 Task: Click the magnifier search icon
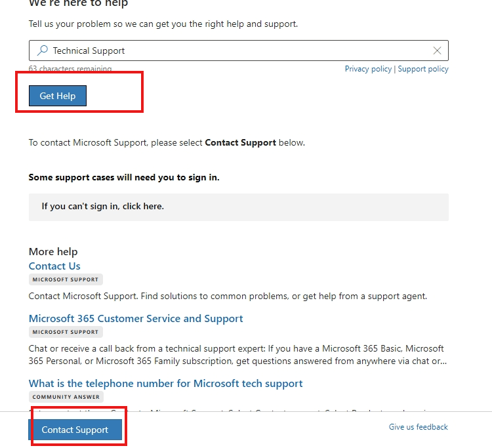(43, 51)
